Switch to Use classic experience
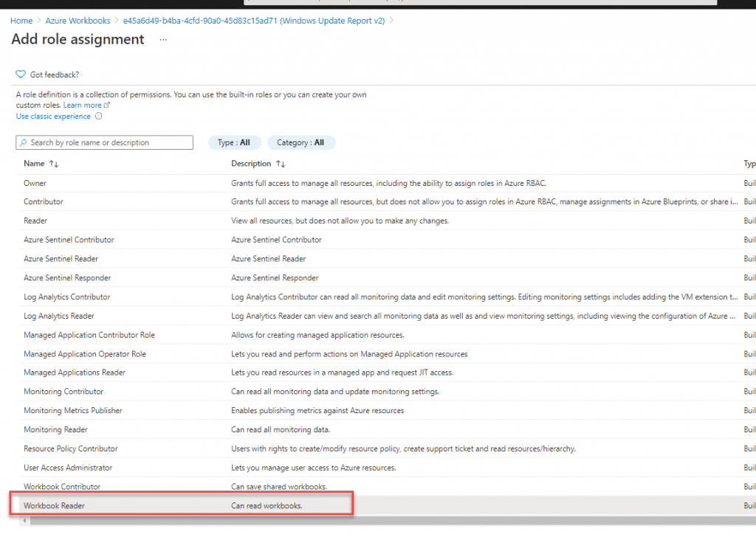 click(53, 116)
